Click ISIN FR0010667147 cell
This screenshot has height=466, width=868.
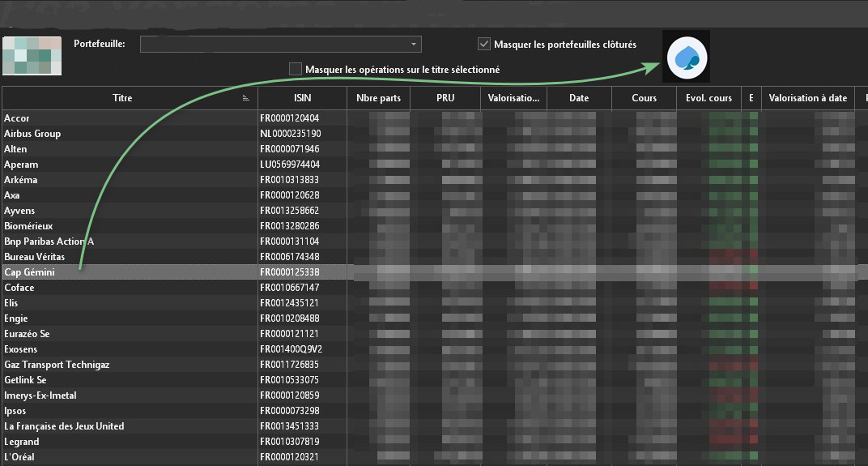point(302,288)
